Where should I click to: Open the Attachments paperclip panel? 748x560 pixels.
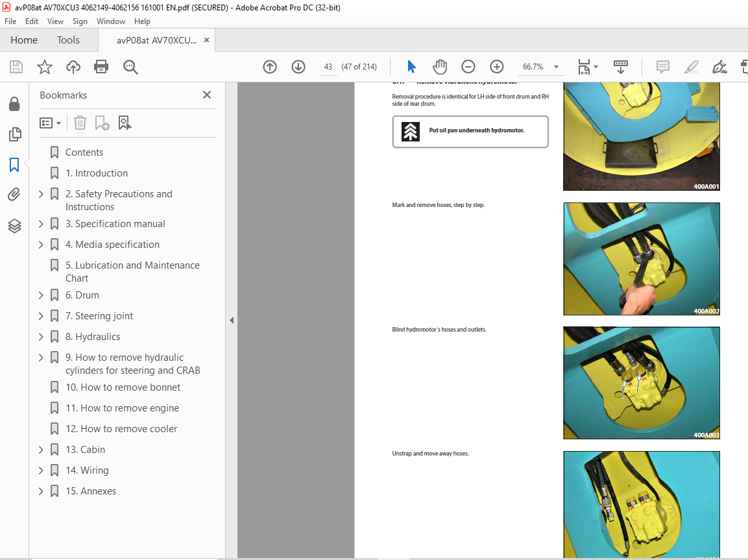[14, 195]
